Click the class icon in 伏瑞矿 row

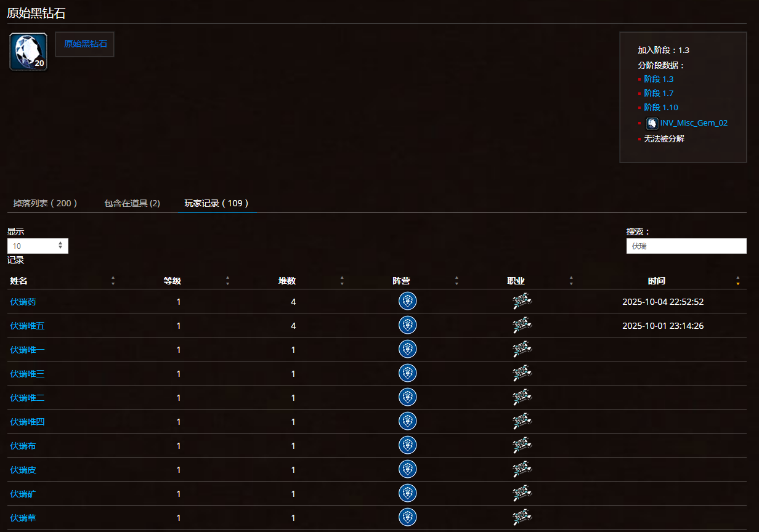point(522,493)
